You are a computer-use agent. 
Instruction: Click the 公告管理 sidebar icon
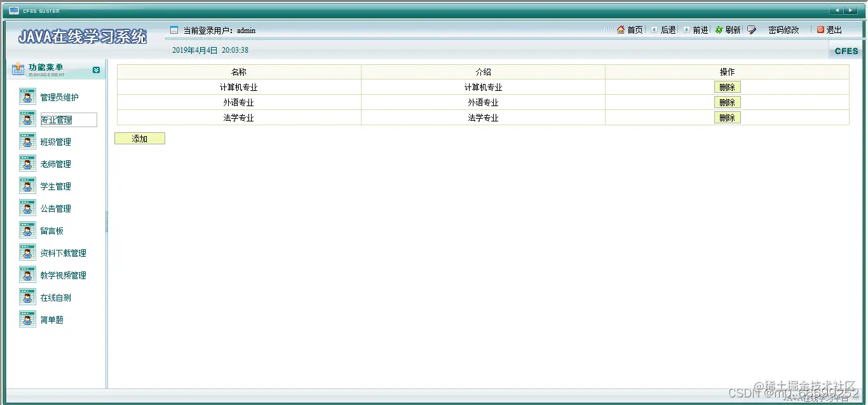tap(27, 208)
